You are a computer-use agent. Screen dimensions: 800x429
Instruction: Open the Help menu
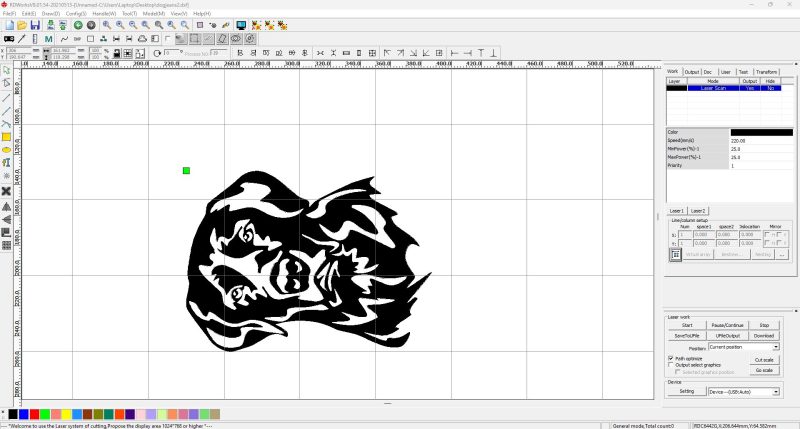[x=202, y=14]
